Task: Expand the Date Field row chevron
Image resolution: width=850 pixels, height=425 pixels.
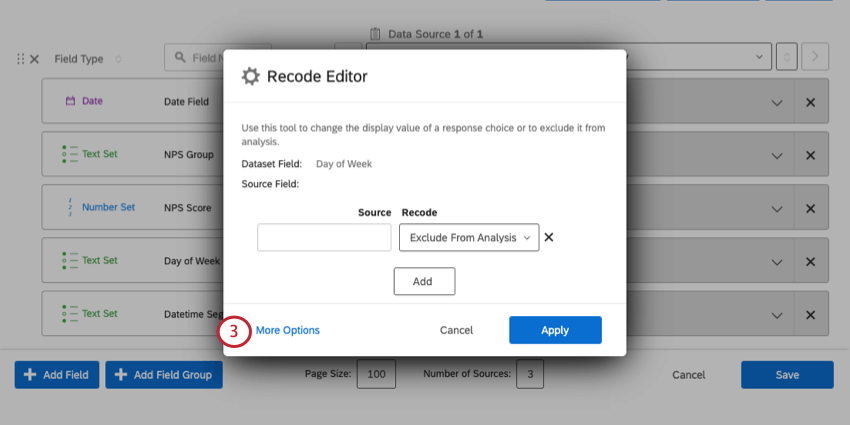Action: coord(777,103)
